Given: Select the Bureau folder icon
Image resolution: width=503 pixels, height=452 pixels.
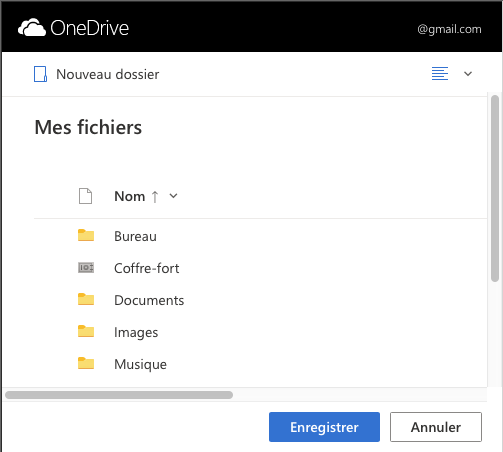Looking at the screenshot, I should tap(86, 235).
